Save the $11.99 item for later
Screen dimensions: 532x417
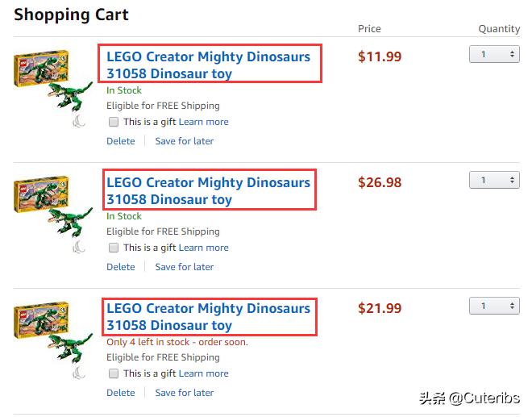(x=185, y=141)
